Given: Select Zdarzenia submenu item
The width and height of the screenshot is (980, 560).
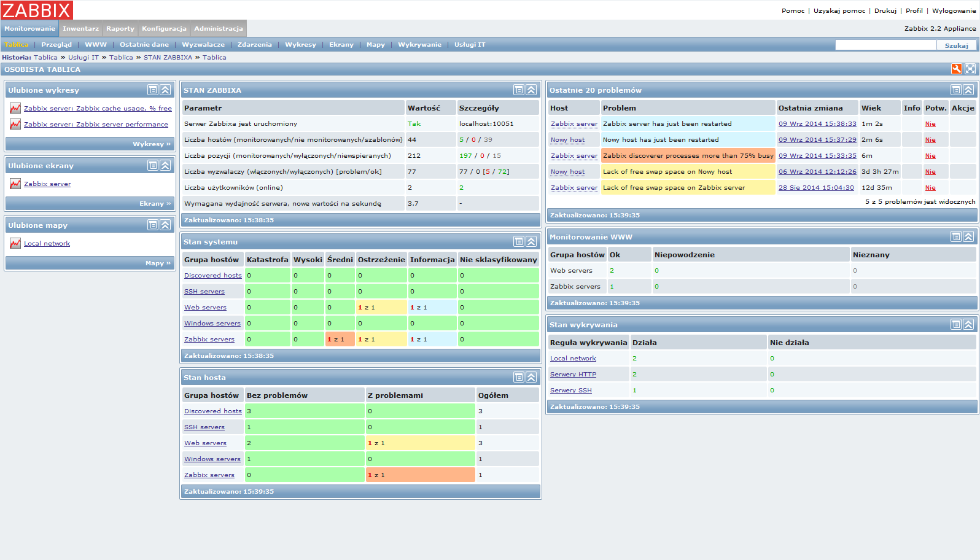Looking at the screenshot, I should [255, 44].
